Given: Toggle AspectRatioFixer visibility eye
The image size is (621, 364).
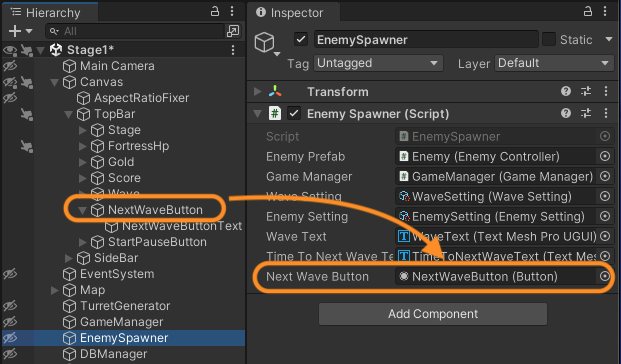Looking at the screenshot, I should coord(10,98).
